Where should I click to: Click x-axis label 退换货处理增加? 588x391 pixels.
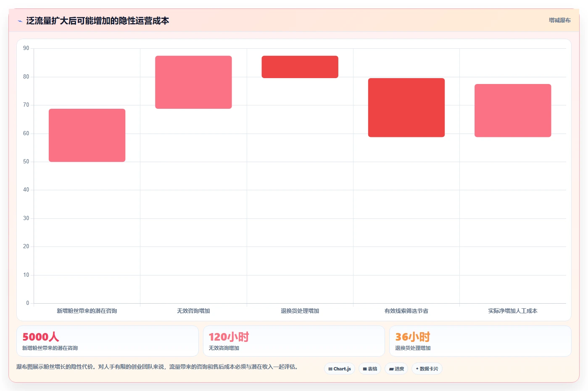tap(300, 311)
